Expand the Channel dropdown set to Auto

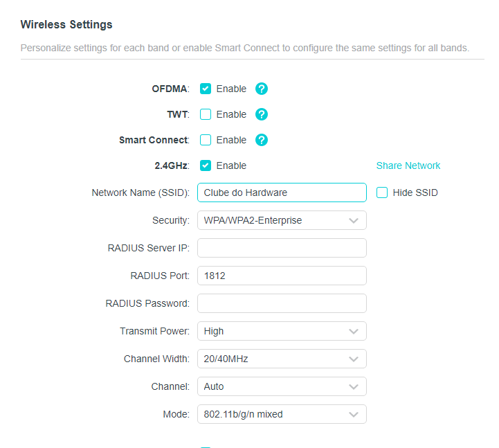click(282, 386)
